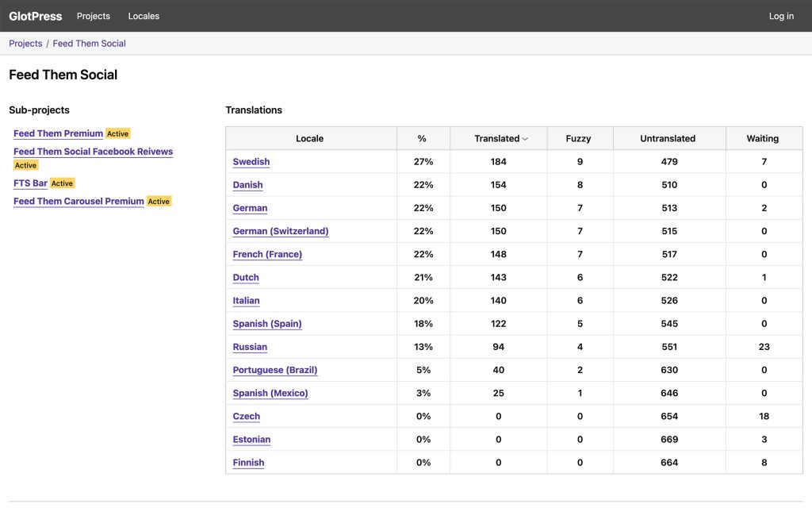Open Feed Them Premium sub-project
This screenshot has height=508, width=812.
click(x=58, y=133)
